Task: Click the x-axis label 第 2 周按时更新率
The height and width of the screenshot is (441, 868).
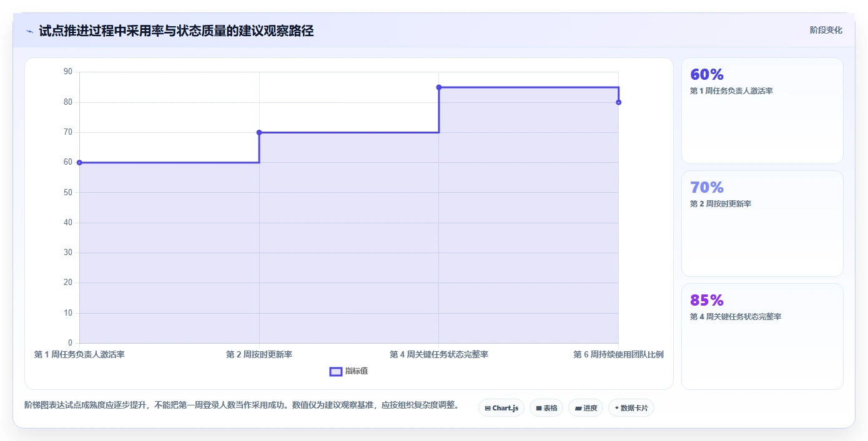Action: point(259,354)
